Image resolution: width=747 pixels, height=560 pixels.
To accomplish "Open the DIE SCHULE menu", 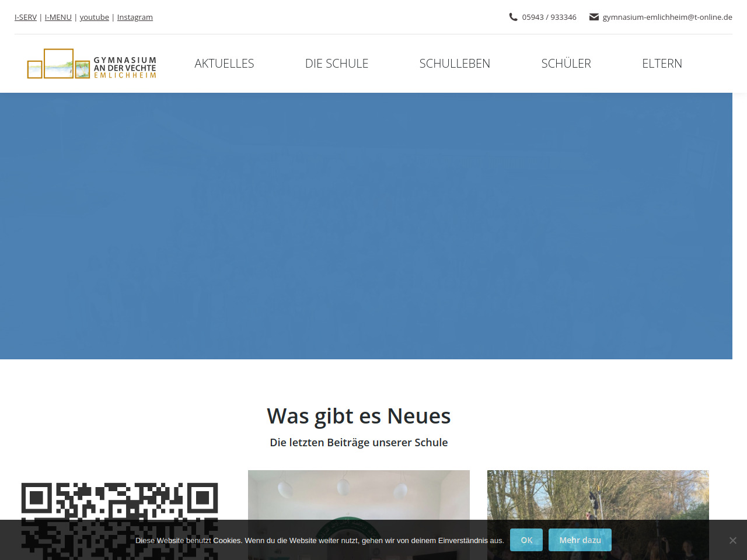I will pyautogui.click(x=337, y=64).
